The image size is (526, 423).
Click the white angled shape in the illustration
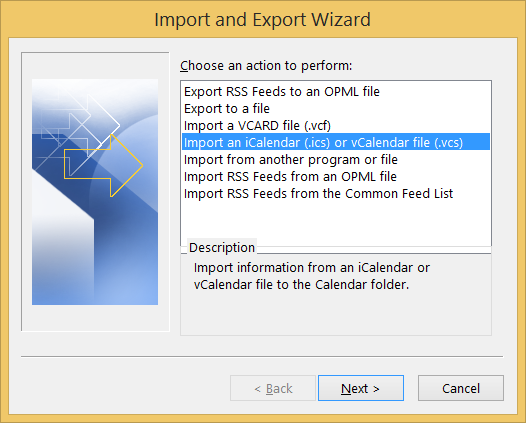(62, 235)
